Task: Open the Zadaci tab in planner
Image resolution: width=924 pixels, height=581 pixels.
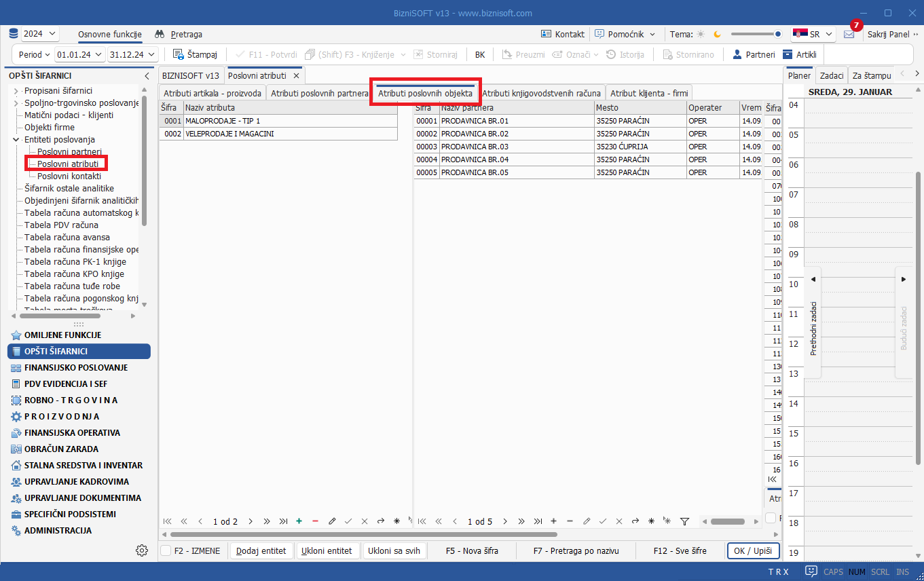Action: pos(831,75)
